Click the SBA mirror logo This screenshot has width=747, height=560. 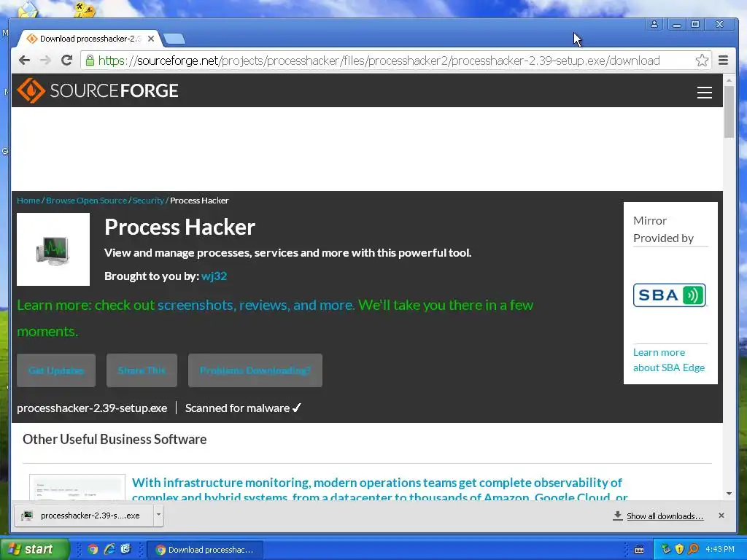[x=670, y=295]
